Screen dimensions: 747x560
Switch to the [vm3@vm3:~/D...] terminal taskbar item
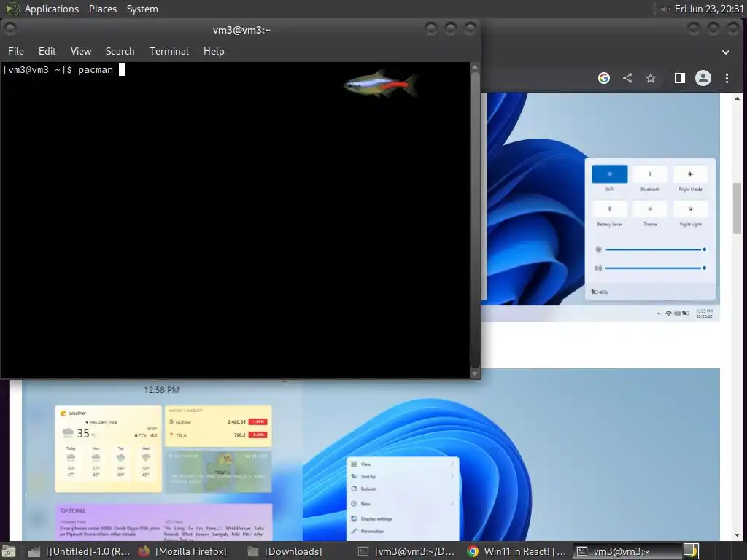(x=406, y=551)
